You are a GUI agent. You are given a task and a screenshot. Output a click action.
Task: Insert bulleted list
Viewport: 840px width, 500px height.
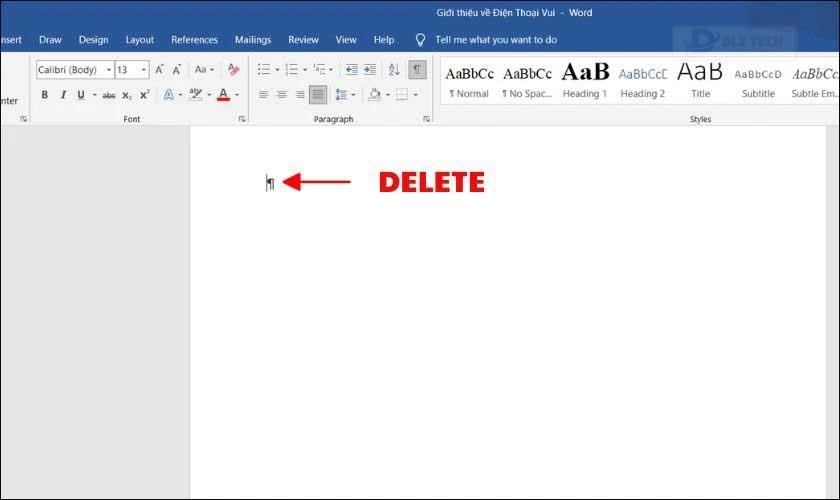click(264, 69)
